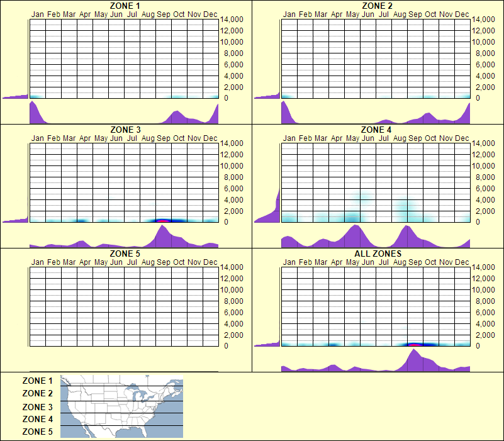Click the 14,000 value on Zone 5 axis

click(x=232, y=267)
